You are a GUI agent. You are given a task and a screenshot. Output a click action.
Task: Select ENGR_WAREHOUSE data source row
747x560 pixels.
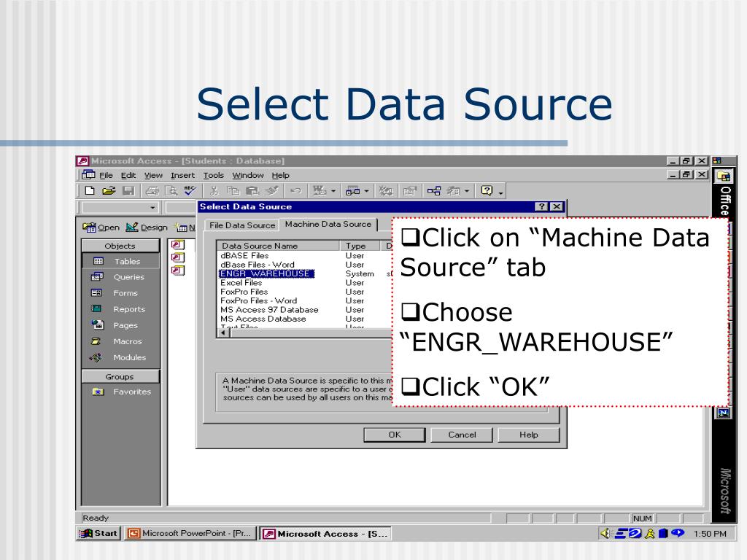pos(266,274)
